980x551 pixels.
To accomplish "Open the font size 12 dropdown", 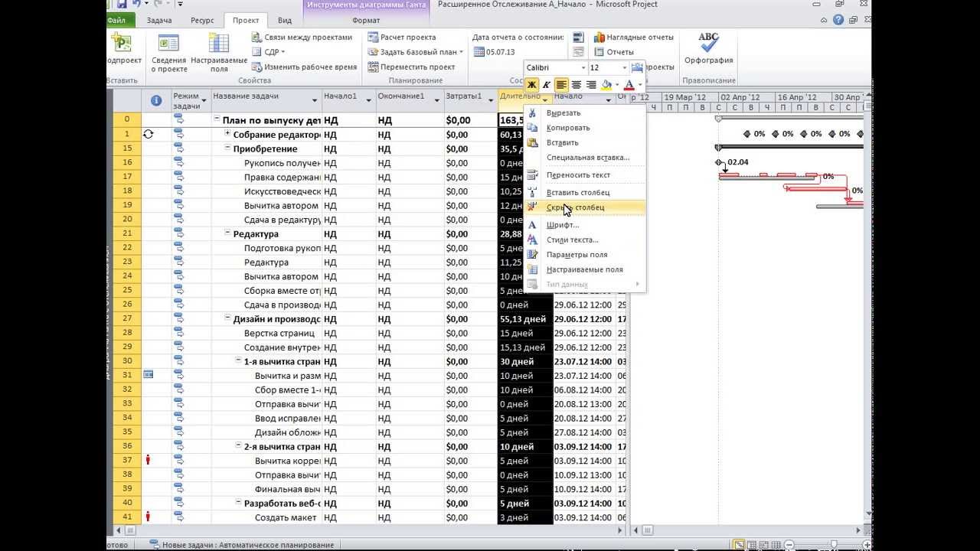I will (625, 68).
